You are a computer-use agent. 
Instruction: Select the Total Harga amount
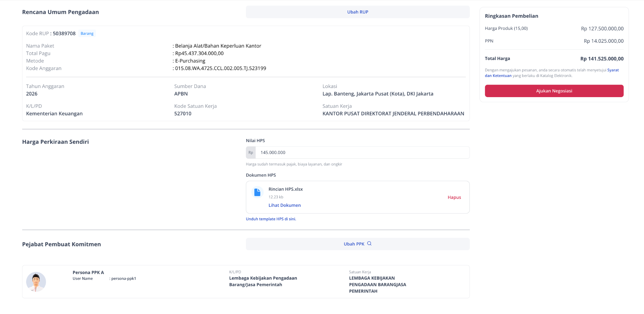point(602,59)
